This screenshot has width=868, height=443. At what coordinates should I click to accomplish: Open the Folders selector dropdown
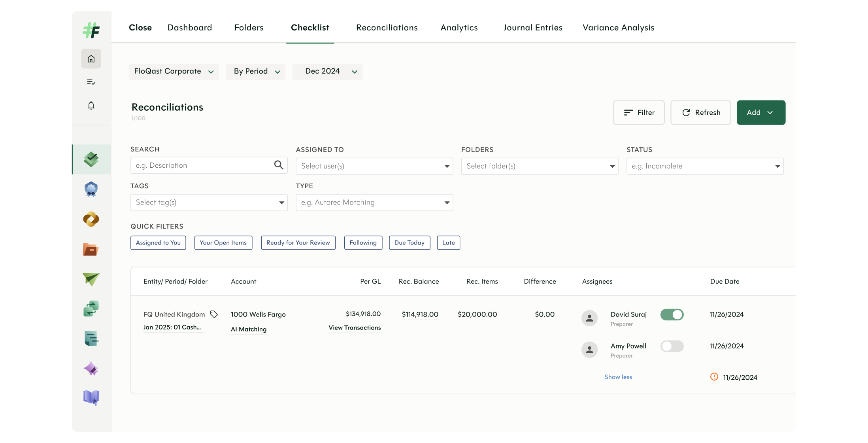click(x=540, y=166)
